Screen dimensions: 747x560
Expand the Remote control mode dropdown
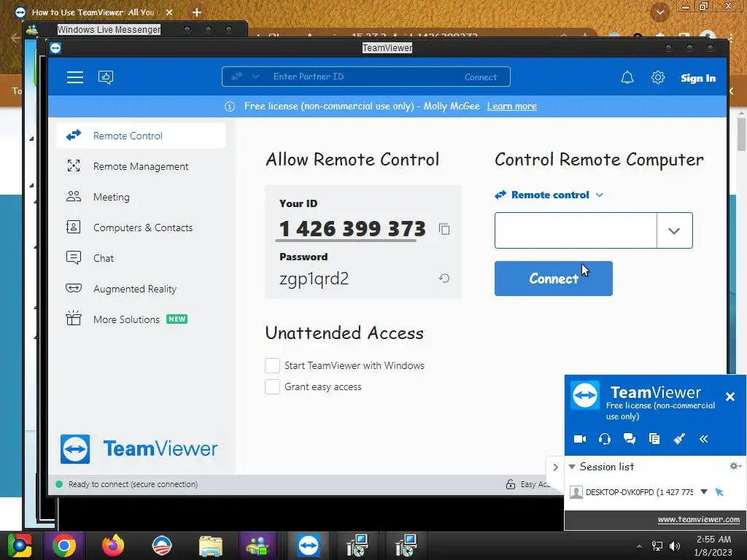tap(600, 195)
